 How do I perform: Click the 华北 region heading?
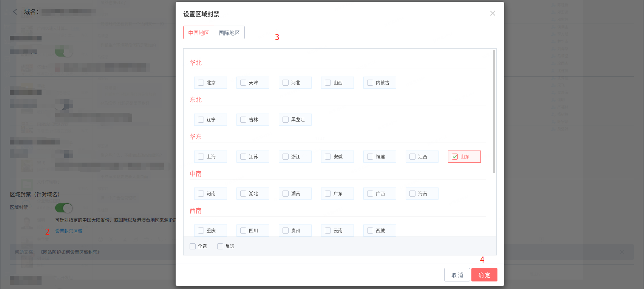click(x=196, y=63)
